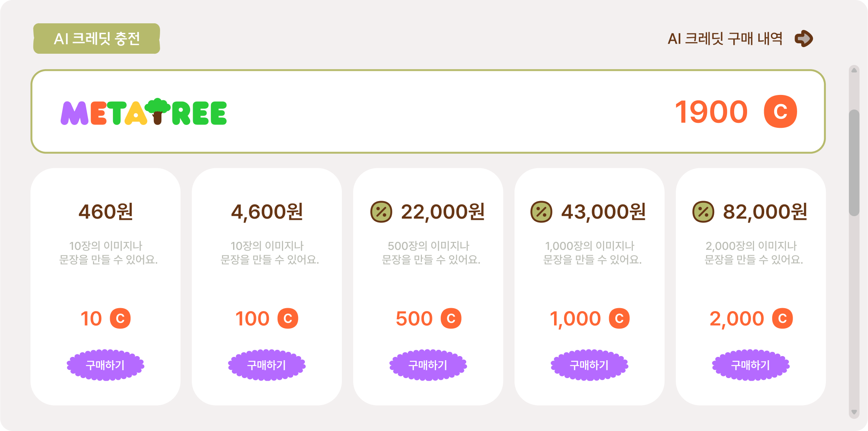The width and height of the screenshot is (868, 431).
Task: Open the AI 크레딧 구매 내역 link
Action: point(725,39)
